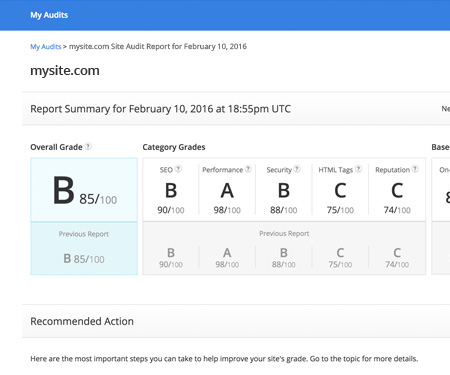Image resolution: width=450 pixels, height=375 pixels.
Task: Select the Security grade B 88/100 card
Action: pos(284,190)
